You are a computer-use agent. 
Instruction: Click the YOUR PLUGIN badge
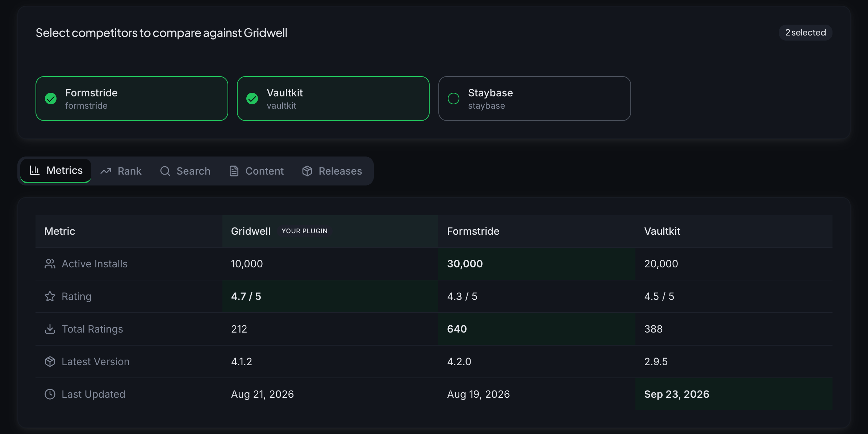pyautogui.click(x=305, y=231)
